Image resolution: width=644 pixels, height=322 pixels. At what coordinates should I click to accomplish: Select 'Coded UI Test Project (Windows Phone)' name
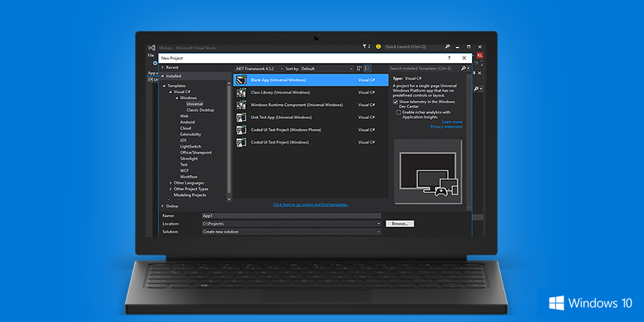coord(286,130)
